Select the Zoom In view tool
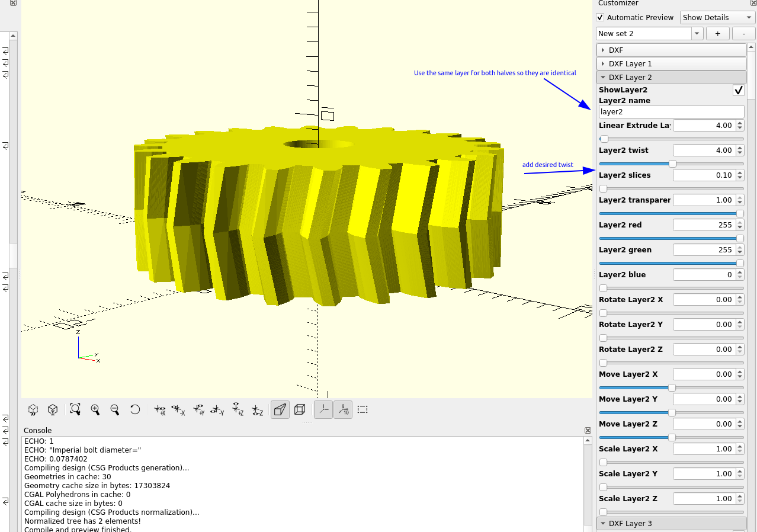 pyautogui.click(x=95, y=409)
